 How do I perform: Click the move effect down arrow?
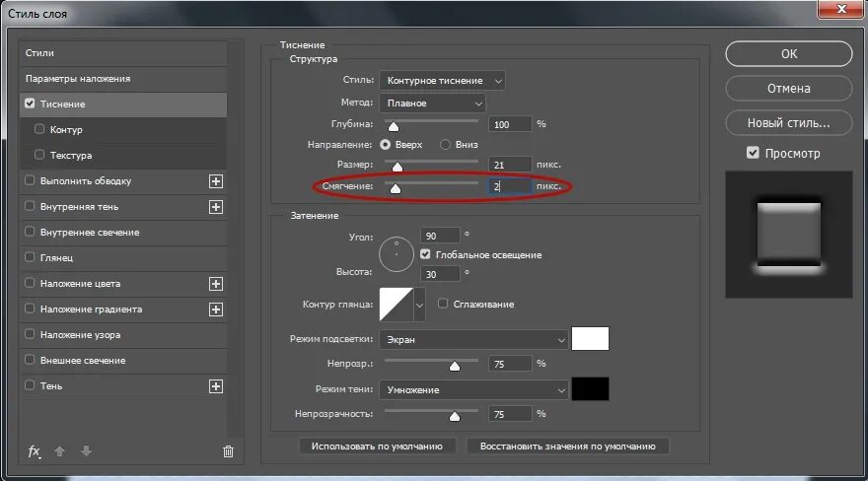click(x=86, y=451)
